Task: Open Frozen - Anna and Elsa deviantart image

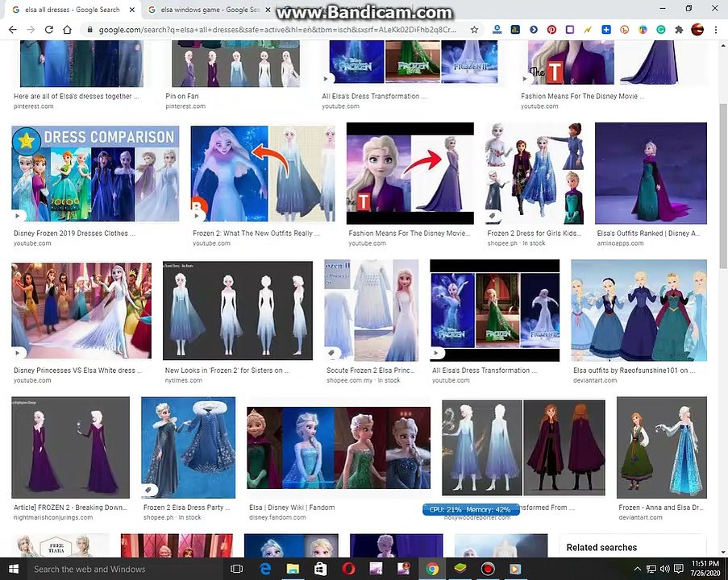Action: coord(662,447)
